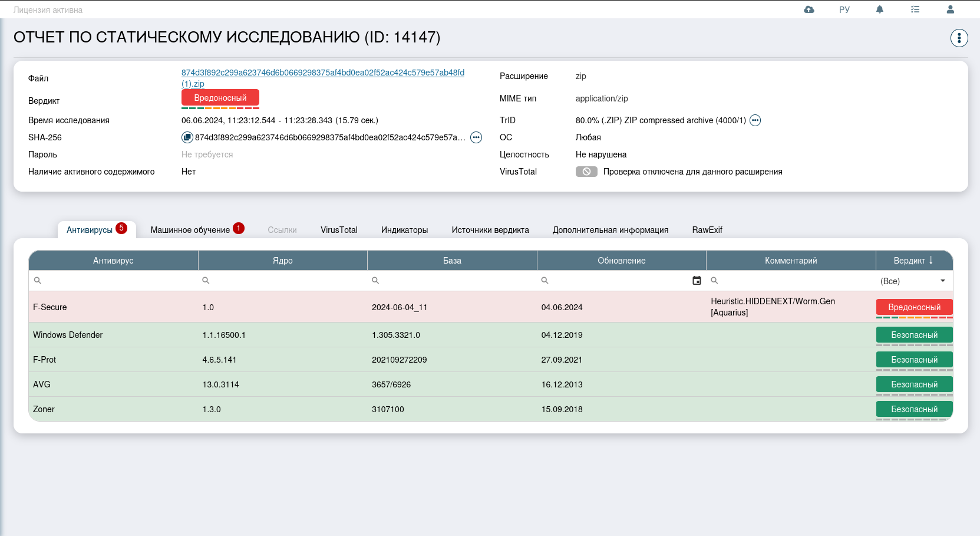The width and height of the screenshot is (980, 536).
Task: Open the user profile icon
Action: pos(950,9)
